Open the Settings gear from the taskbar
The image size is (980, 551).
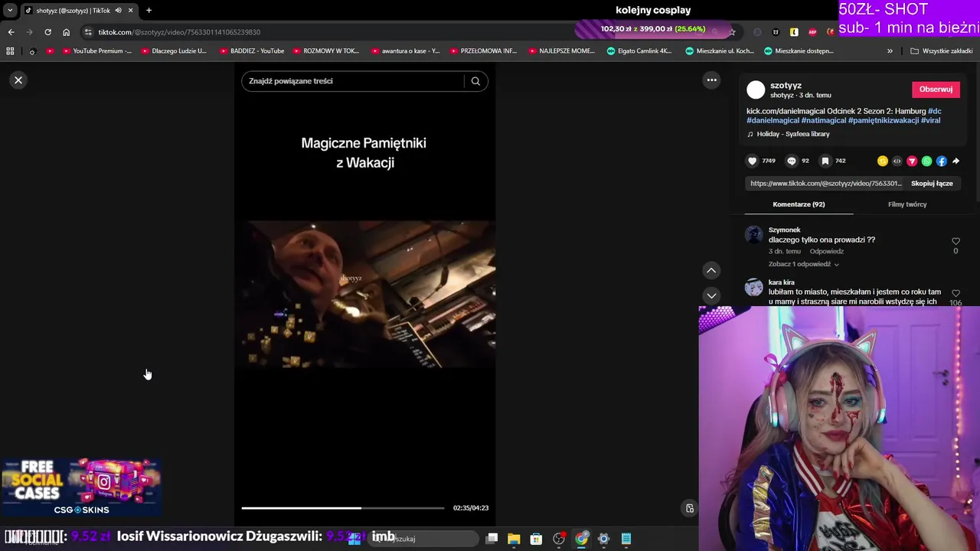603,539
